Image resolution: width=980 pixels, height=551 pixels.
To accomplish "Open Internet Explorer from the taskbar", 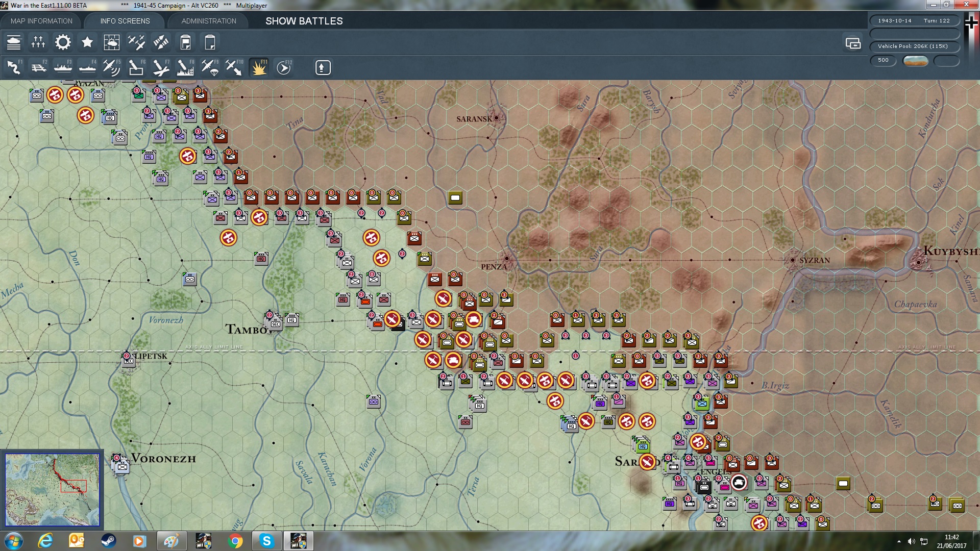I will click(45, 541).
